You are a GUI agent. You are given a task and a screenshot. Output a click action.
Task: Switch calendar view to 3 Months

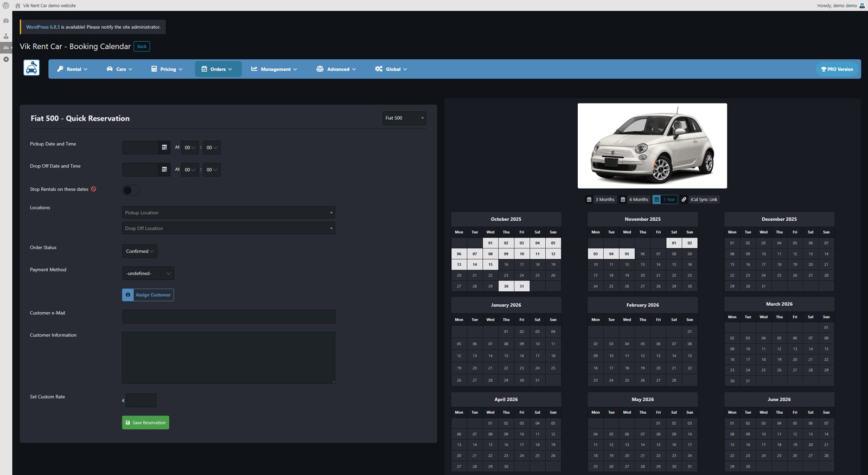click(601, 200)
